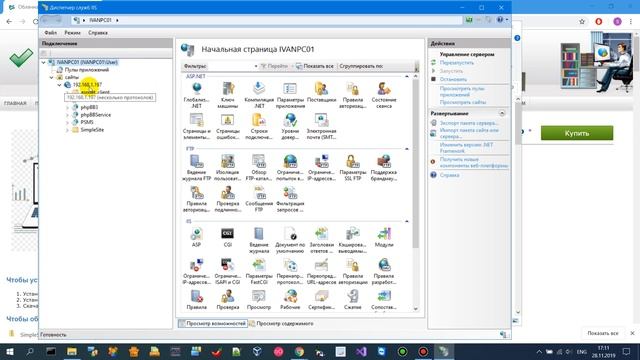The width and height of the screenshot is (640, 360).
Task: Open Состояние сеанса feature icon
Action: pyautogui.click(x=384, y=95)
